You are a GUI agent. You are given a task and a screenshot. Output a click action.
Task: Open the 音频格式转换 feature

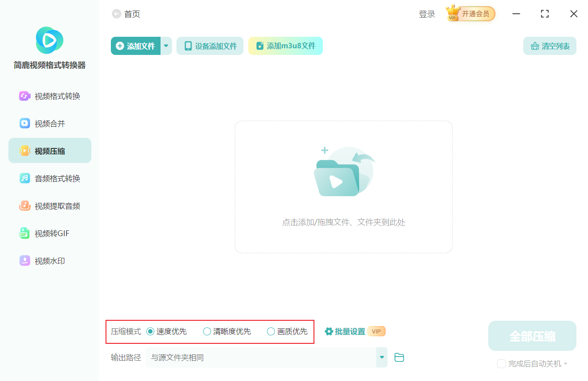click(49, 178)
